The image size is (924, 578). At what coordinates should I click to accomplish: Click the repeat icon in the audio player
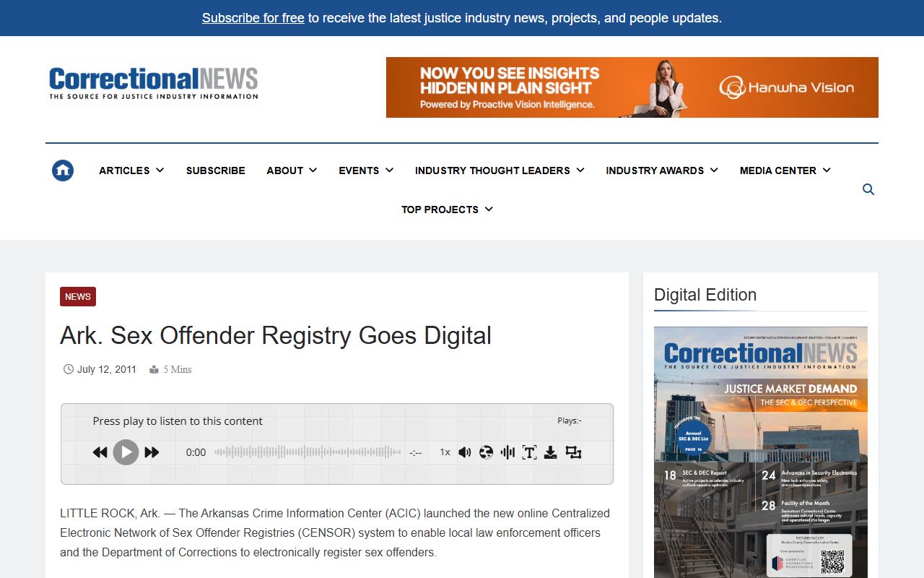pos(573,452)
